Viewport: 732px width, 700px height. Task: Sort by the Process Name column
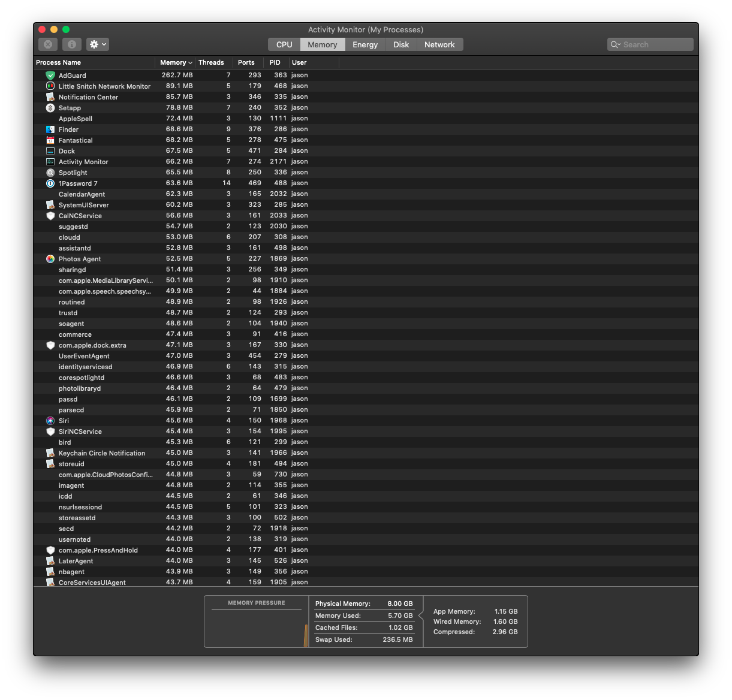pyautogui.click(x=94, y=62)
